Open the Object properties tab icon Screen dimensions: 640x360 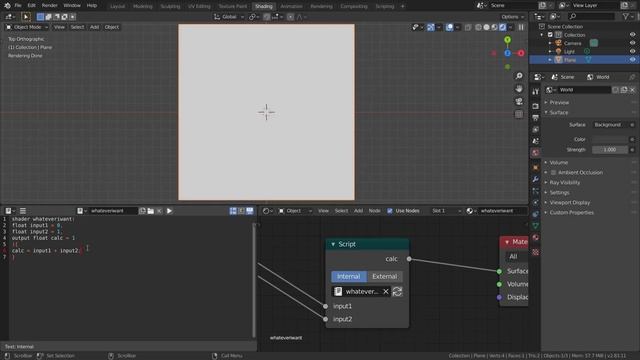(x=536, y=168)
